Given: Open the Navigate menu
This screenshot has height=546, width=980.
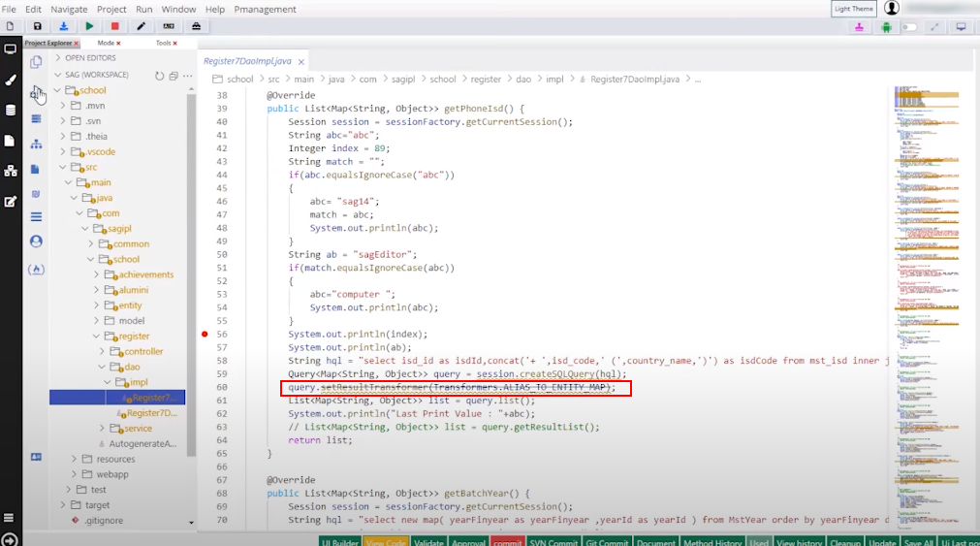Looking at the screenshot, I should pos(69,9).
